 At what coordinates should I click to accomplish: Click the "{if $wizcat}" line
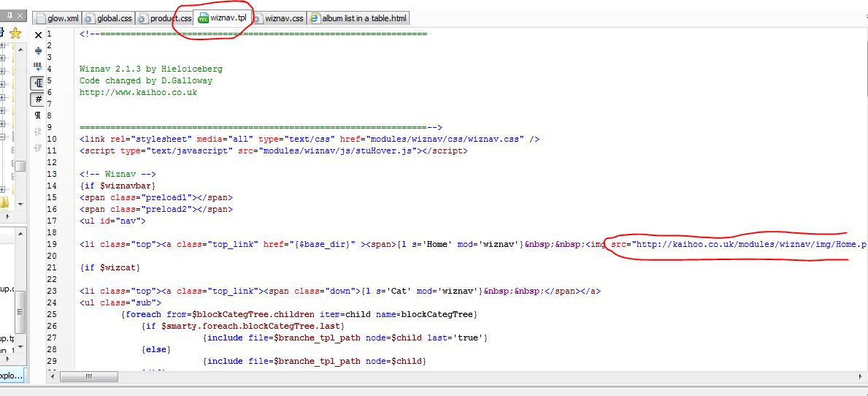[x=110, y=267]
